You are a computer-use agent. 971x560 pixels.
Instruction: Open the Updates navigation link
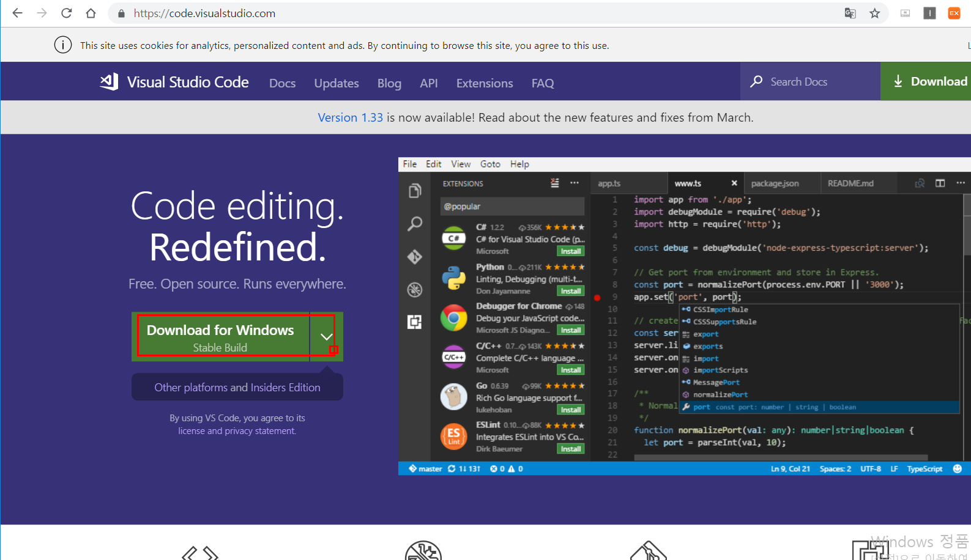pos(337,83)
